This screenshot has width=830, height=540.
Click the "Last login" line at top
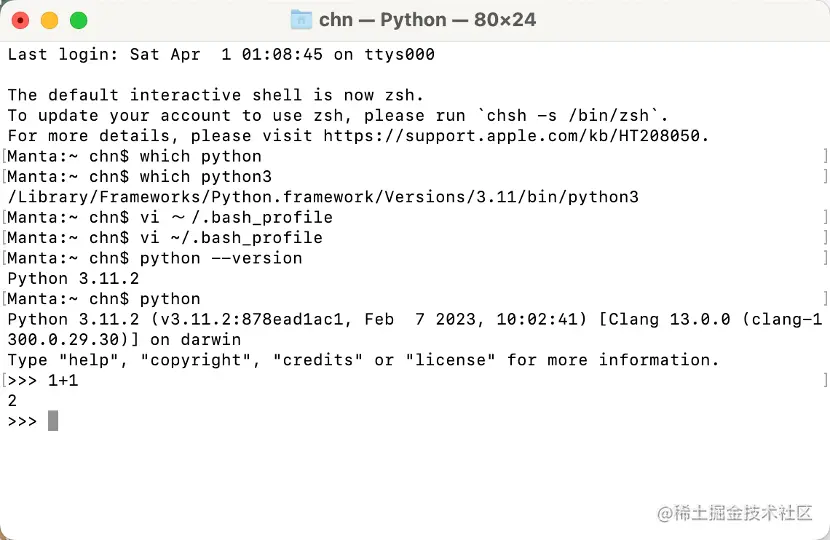point(221,54)
